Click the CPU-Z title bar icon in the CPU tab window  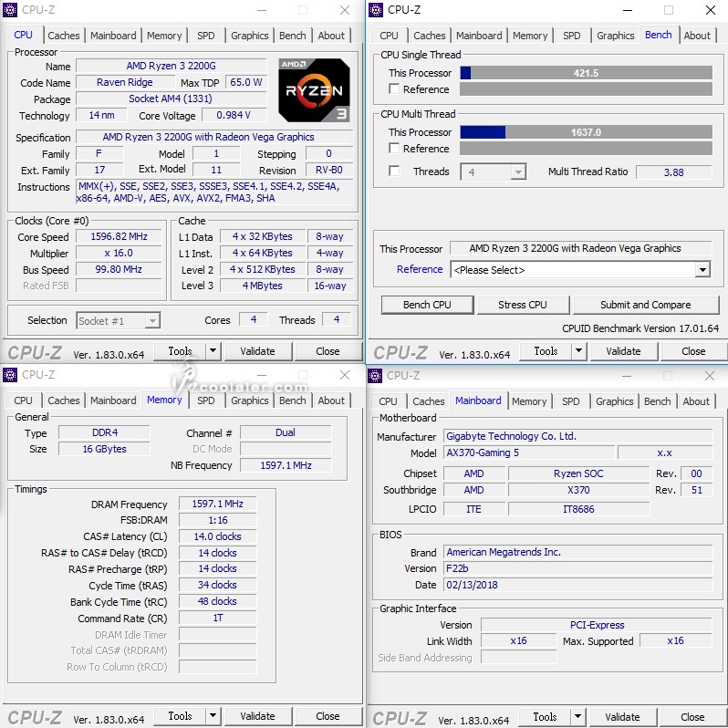tap(11, 10)
